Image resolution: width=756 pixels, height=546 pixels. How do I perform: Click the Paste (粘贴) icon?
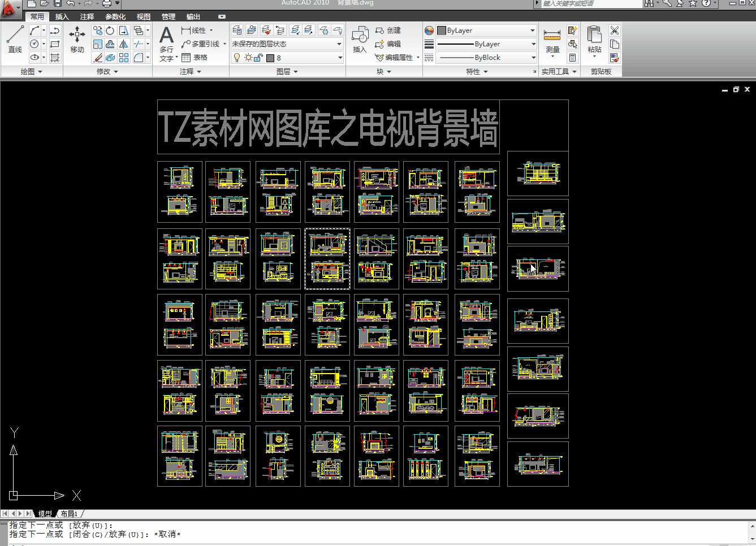click(x=594, y=40)
